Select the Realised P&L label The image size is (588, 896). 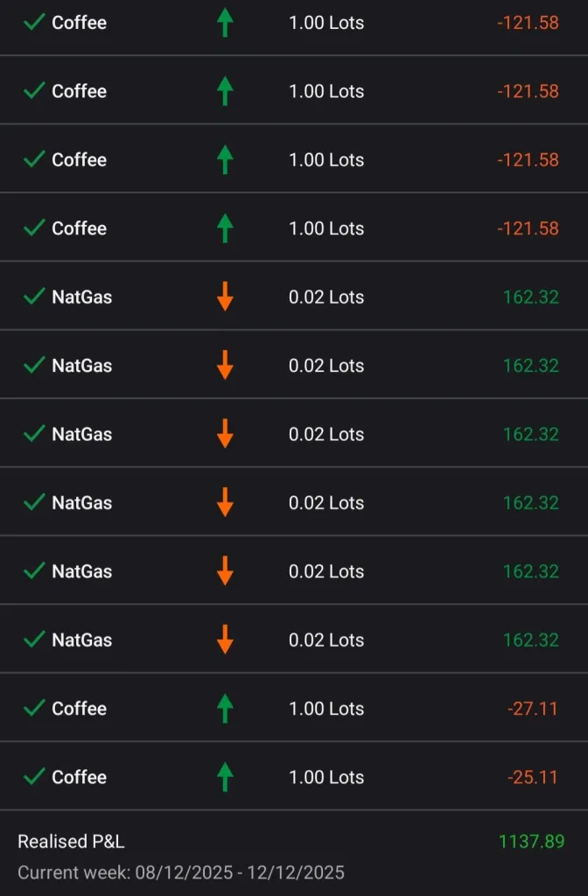pos(71,842)
